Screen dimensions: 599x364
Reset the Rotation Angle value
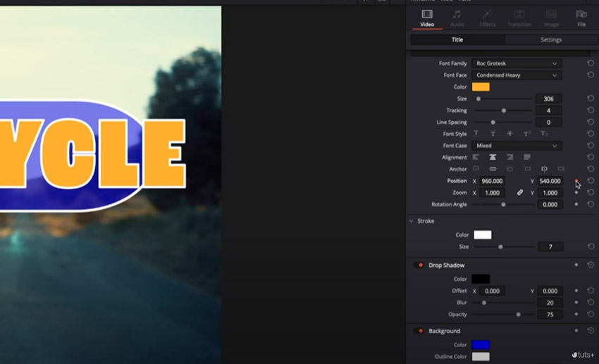point(591,204)
